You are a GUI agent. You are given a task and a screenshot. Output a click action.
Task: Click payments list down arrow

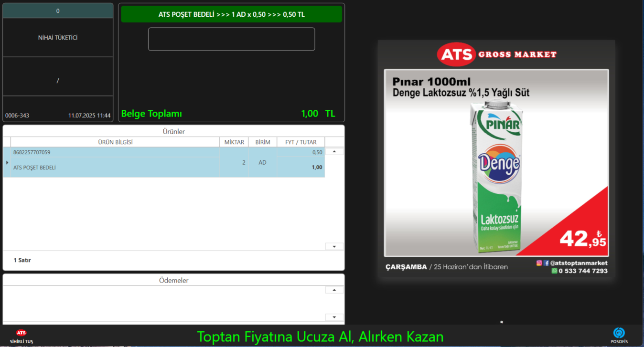(334, 317)
